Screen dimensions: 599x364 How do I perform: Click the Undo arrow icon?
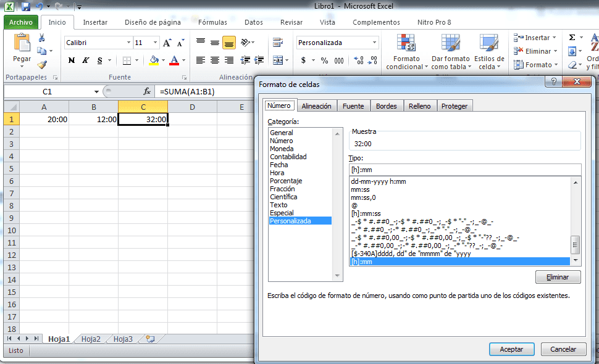coord(40,6)
